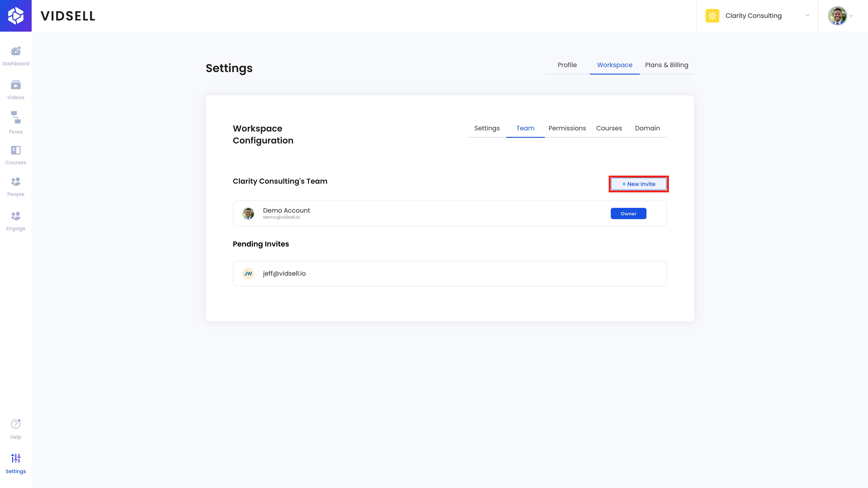Open the user avatar menu chevron

(851, 16)
